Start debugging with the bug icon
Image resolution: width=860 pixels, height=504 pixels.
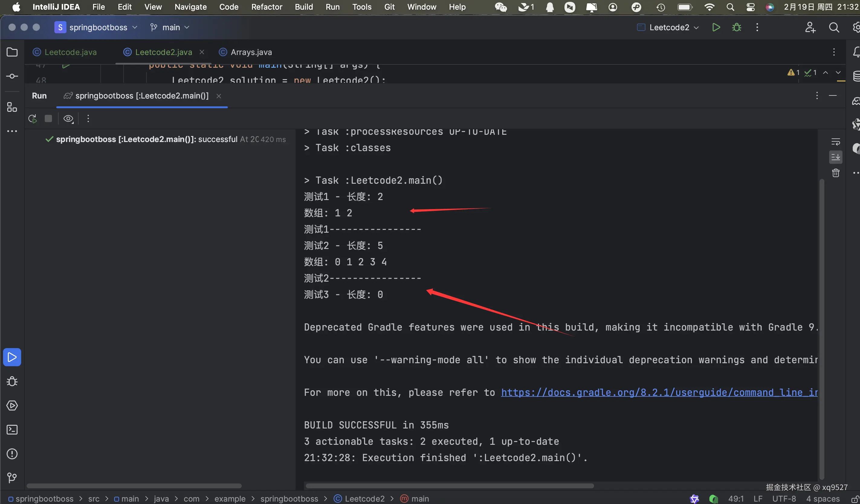(x=736, y=27)
